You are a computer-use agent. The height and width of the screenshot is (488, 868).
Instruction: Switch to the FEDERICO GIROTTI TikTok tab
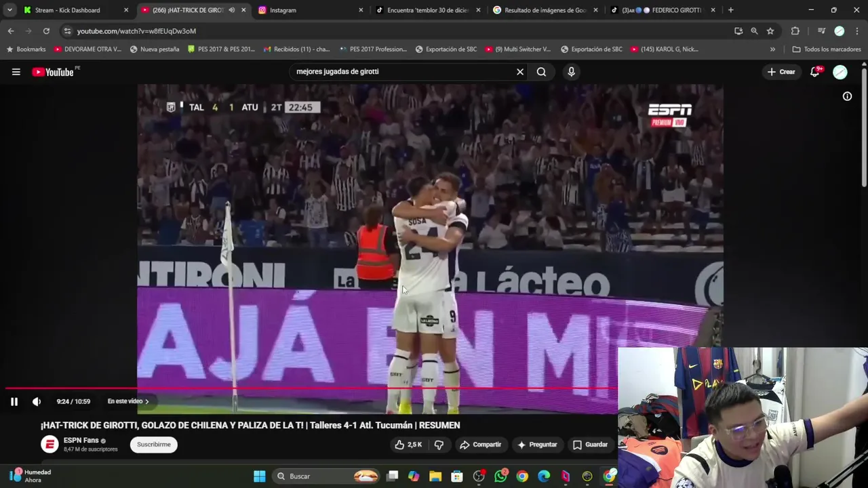[663, 10]
